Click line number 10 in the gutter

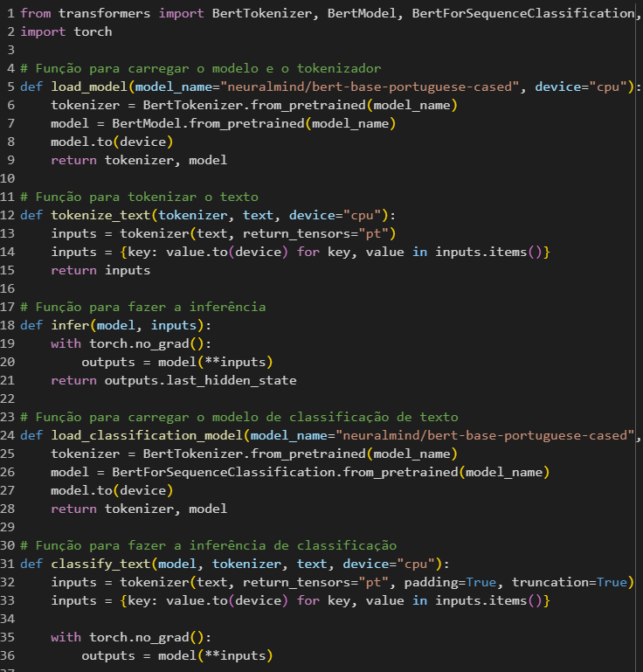[8, 179]
